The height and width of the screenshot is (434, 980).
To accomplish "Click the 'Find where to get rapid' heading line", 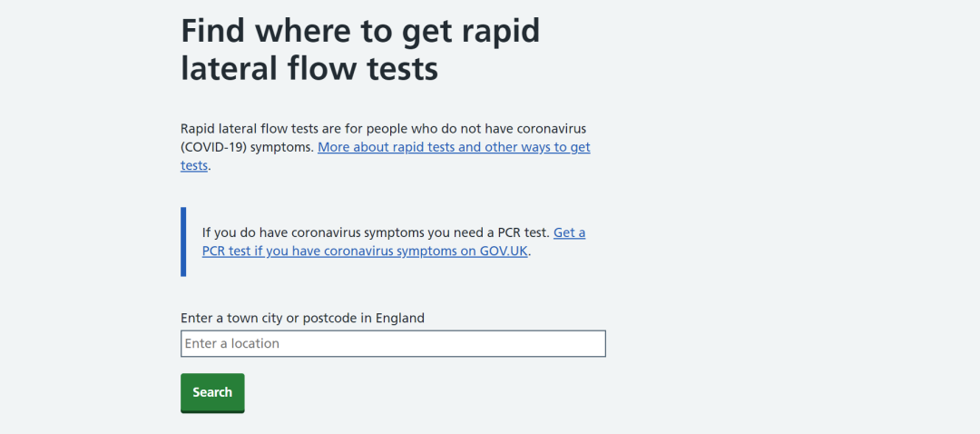I will [x=360, y=31].
